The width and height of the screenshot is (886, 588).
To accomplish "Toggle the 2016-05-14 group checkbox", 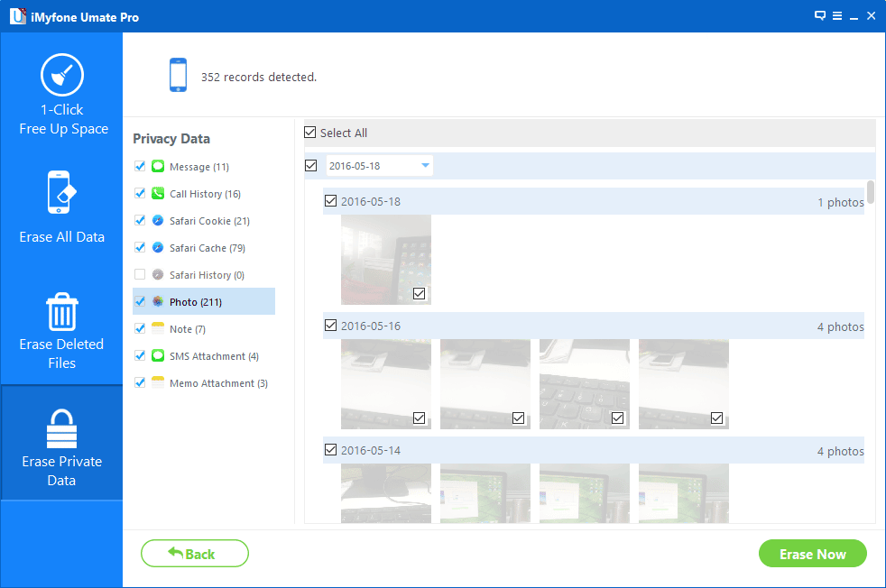I will [x=330, y=450].
